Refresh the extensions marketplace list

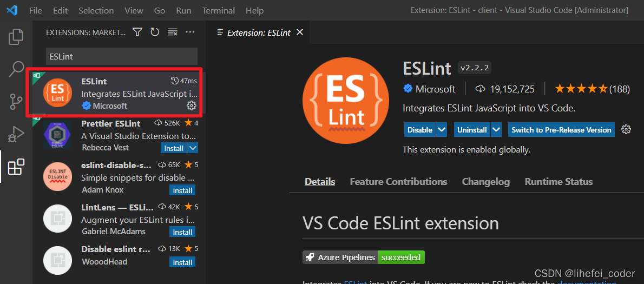pyautogui.click(x=155, y=32)
